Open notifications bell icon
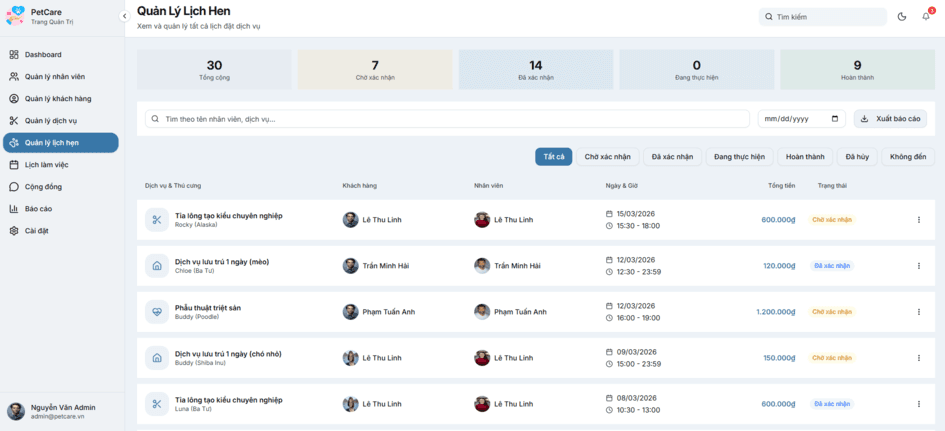This screenshot has width=945, height=431. (x=926, y=17)
